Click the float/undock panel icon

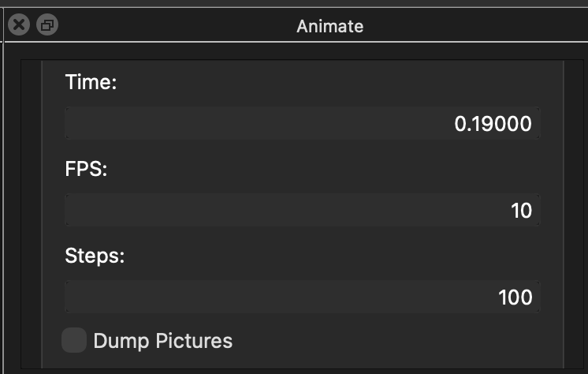tap(47, 25)
